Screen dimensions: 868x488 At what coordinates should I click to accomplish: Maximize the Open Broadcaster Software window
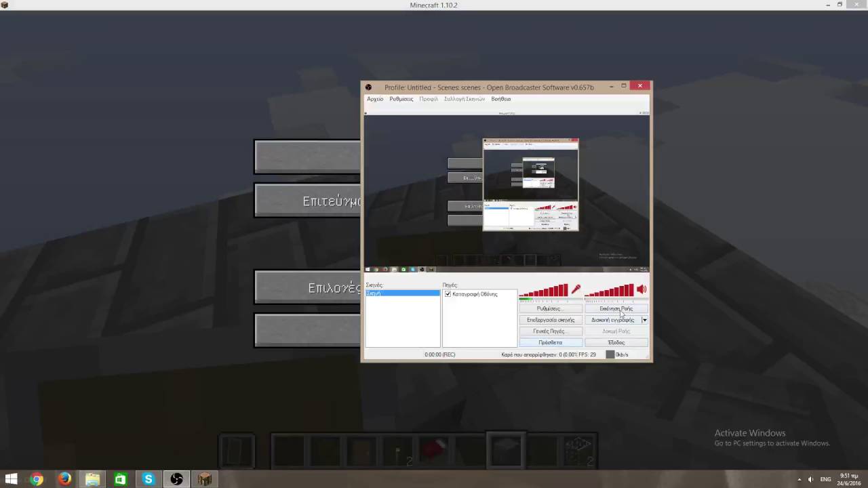(624, 86)
